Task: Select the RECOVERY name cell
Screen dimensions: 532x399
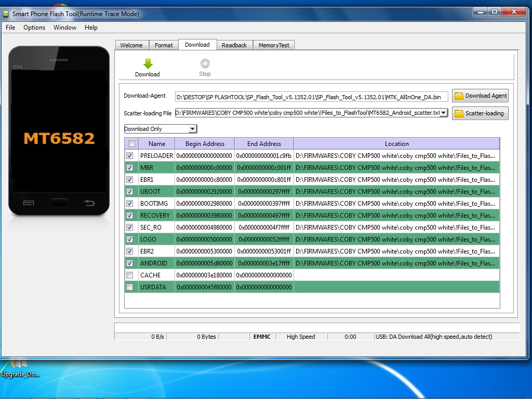Action: [156, 216]
